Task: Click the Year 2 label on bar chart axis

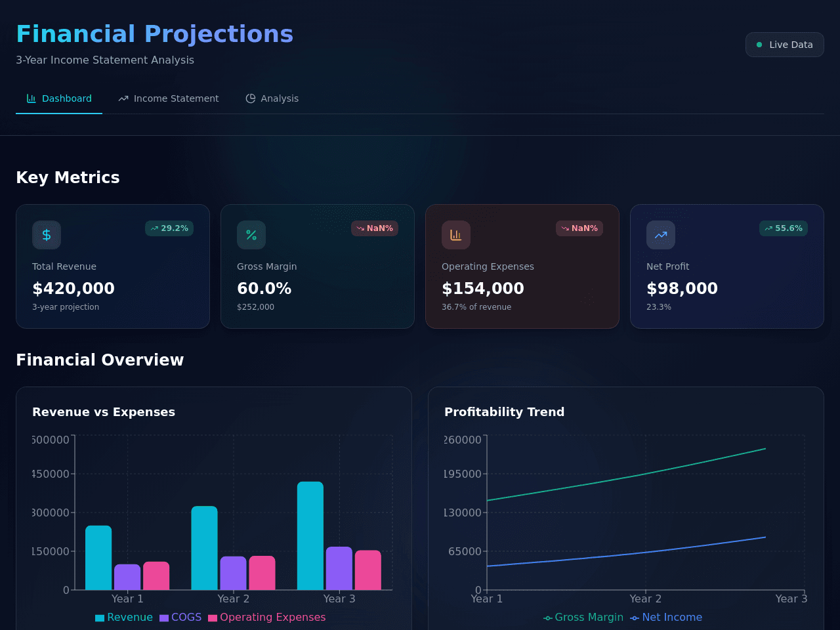Action: (x=233, y=598)
